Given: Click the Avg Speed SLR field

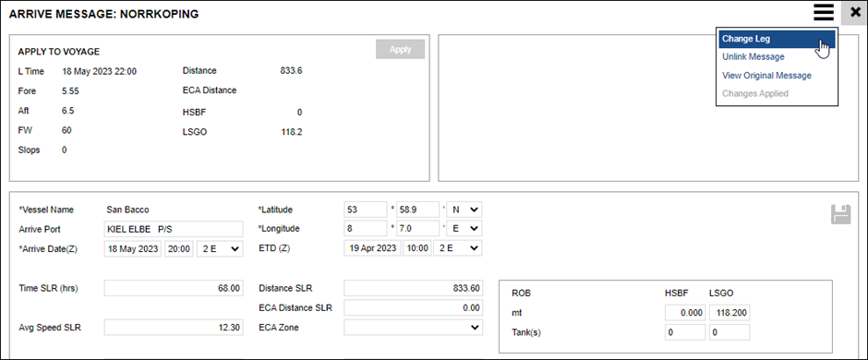Looking at the screenshot, I should (174, 328).
